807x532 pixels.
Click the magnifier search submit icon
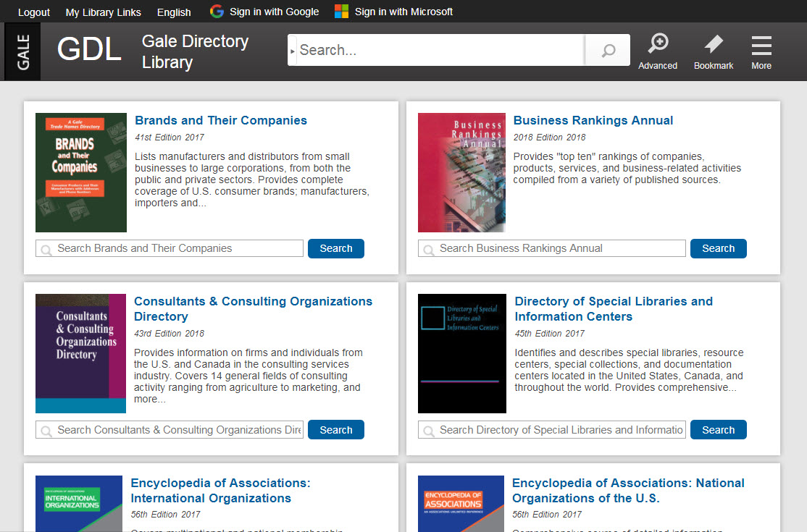608,50
